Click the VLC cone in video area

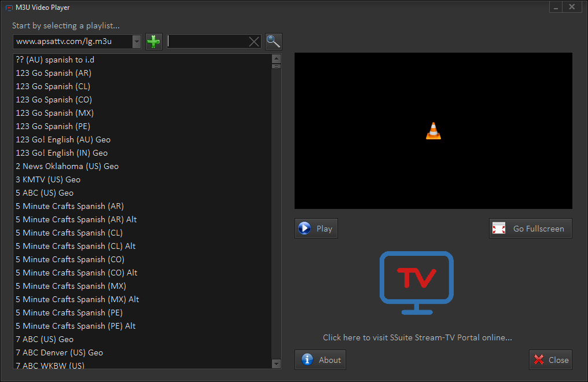click(x=433, y=131)
